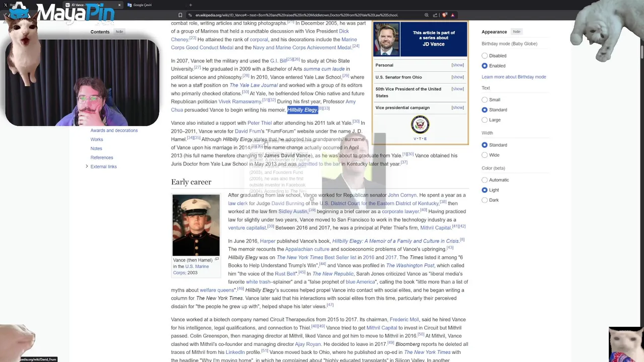Open site settings icon in the address bar
Image resolution: width=644 pixels, height=362 pixels.
190,15
